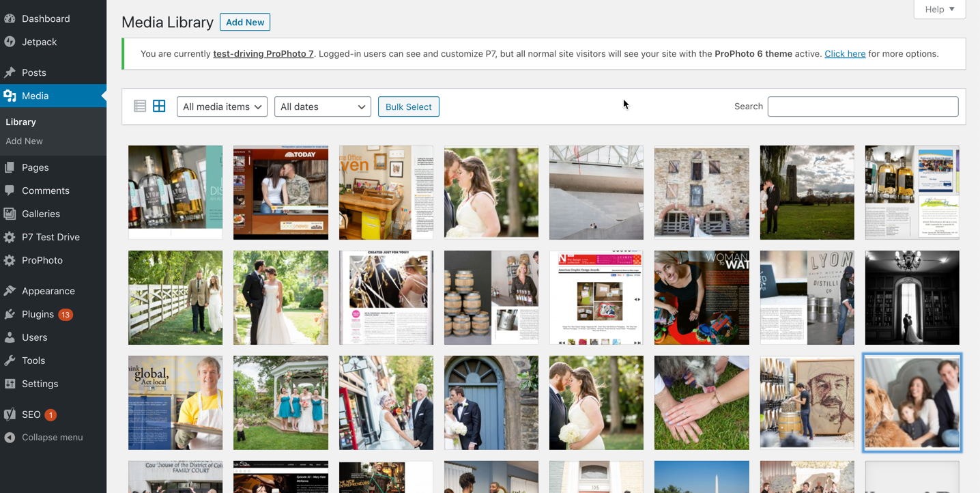Open the TODAY magazine couple thumbnail
The width and height of the screenshot is (980, 493).
click(x=280, y=193)
